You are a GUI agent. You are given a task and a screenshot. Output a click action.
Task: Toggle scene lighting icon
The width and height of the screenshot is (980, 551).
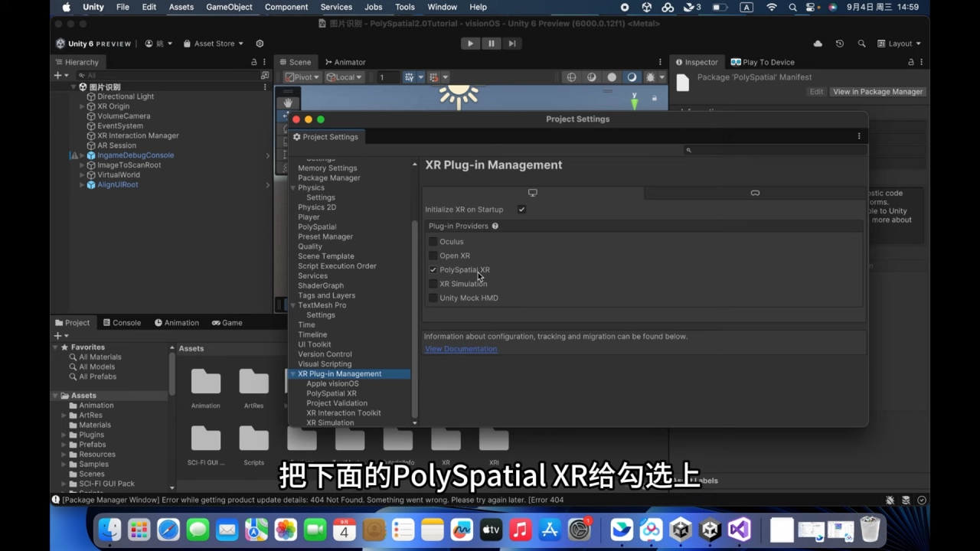(612, 77)
